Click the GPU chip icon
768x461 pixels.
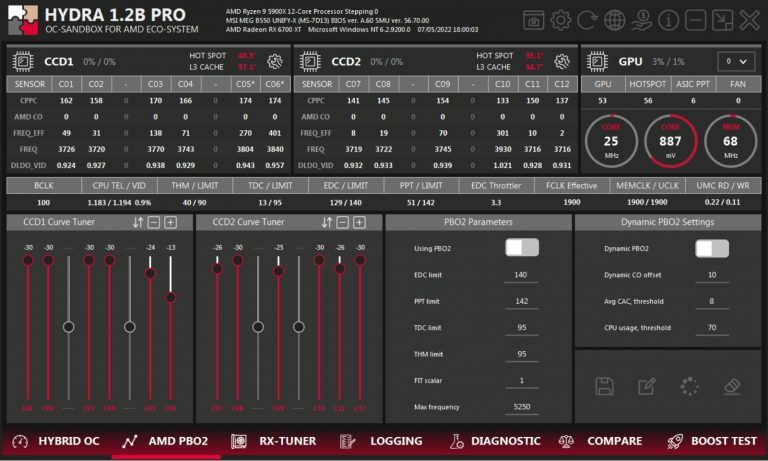tap(597, 62)
